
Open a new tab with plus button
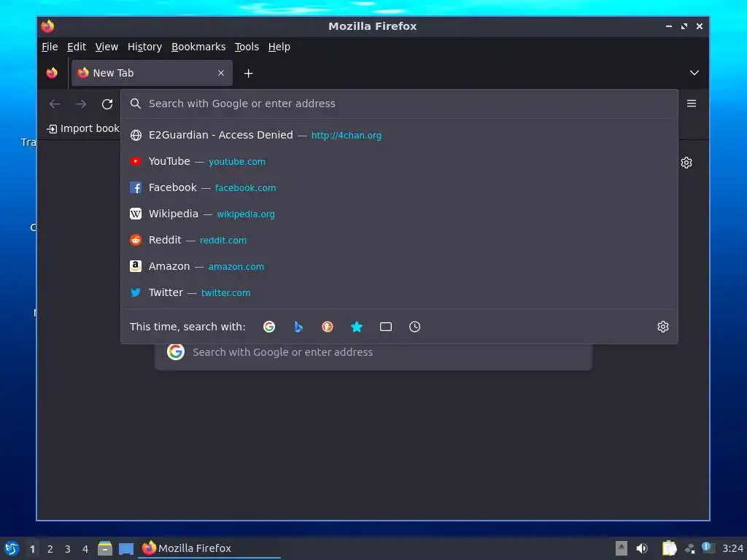[x=248, y=74]
